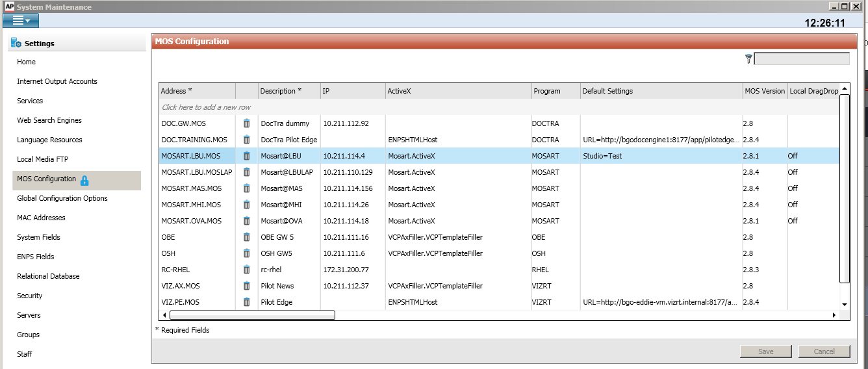The image size is (868, 369).
Task: Click the Save button
Action: (x=766, y=351)
